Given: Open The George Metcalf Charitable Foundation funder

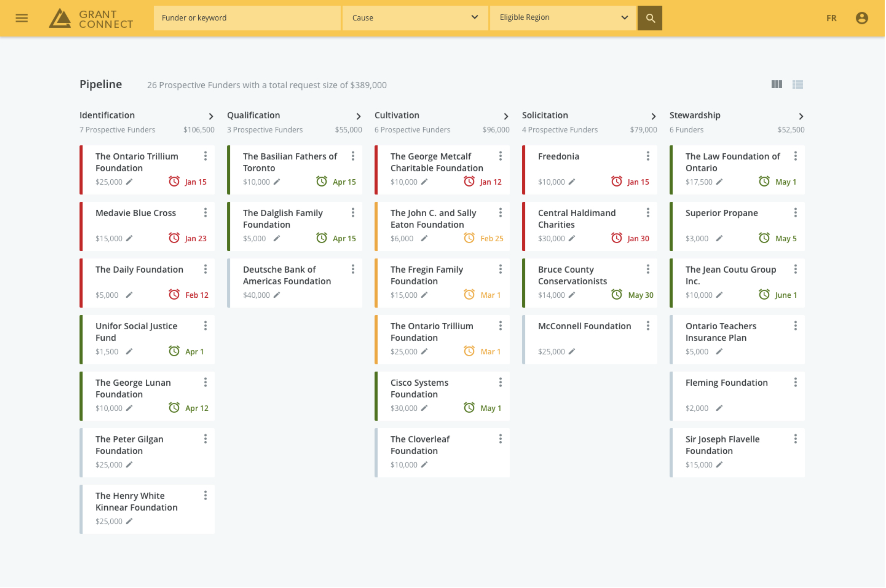Looking at the screenshot, I should click(x=437, y=162).
